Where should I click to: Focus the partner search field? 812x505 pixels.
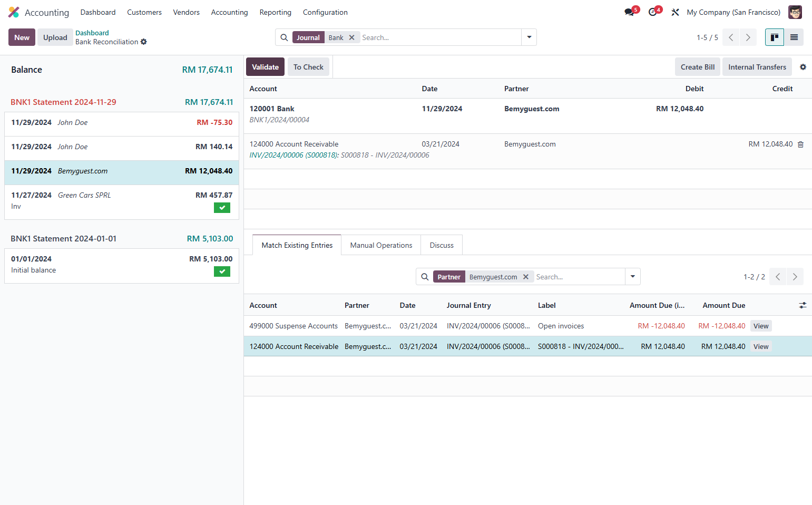click(579, 277)
